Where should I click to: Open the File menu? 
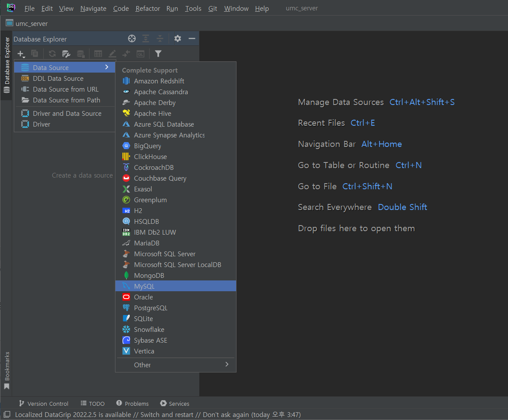point(29,8)
